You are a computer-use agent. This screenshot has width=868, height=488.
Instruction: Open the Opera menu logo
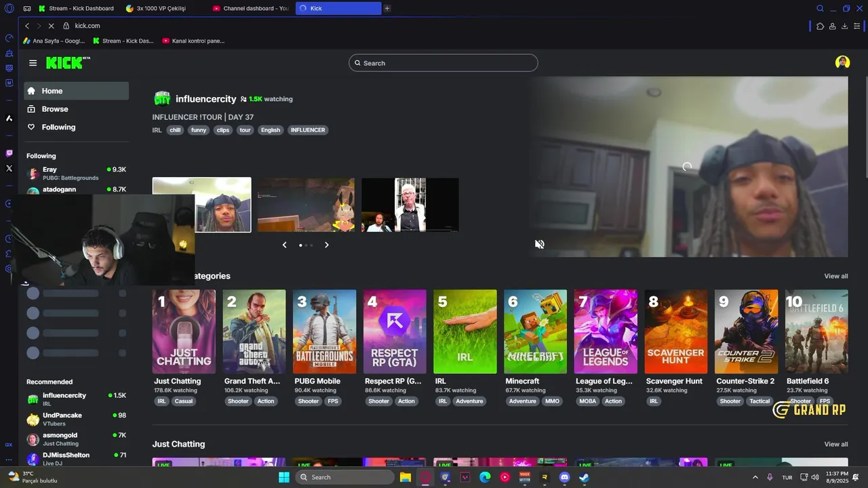point(9,8)
